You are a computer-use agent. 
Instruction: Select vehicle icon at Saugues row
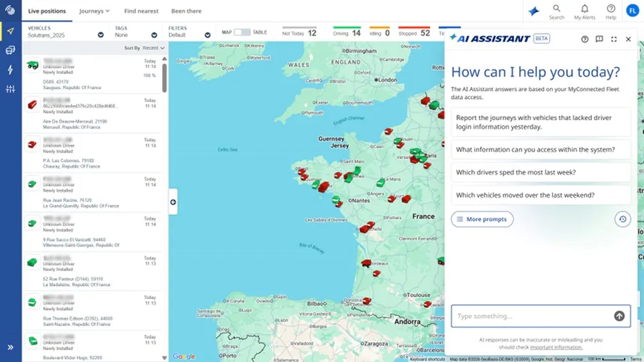tap(32, 65)
